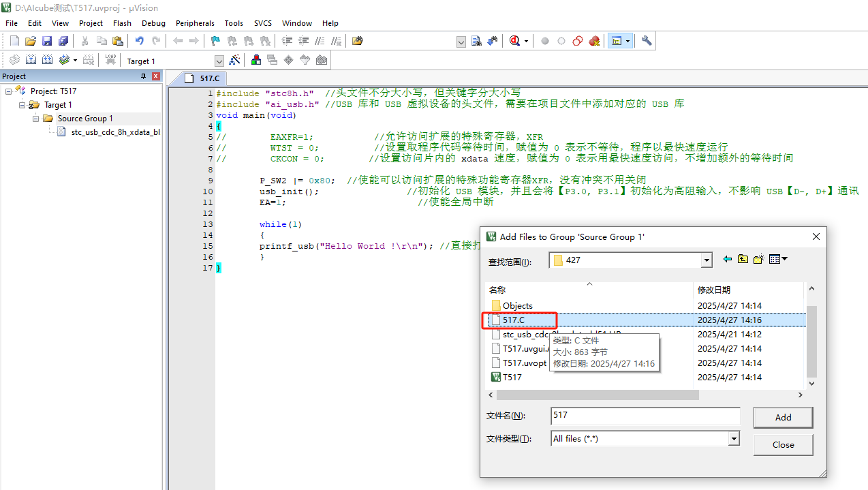The width and height of the screenshot is (868, 490).
Task: Click the Pack Installer icon
Action: [322, 60]
